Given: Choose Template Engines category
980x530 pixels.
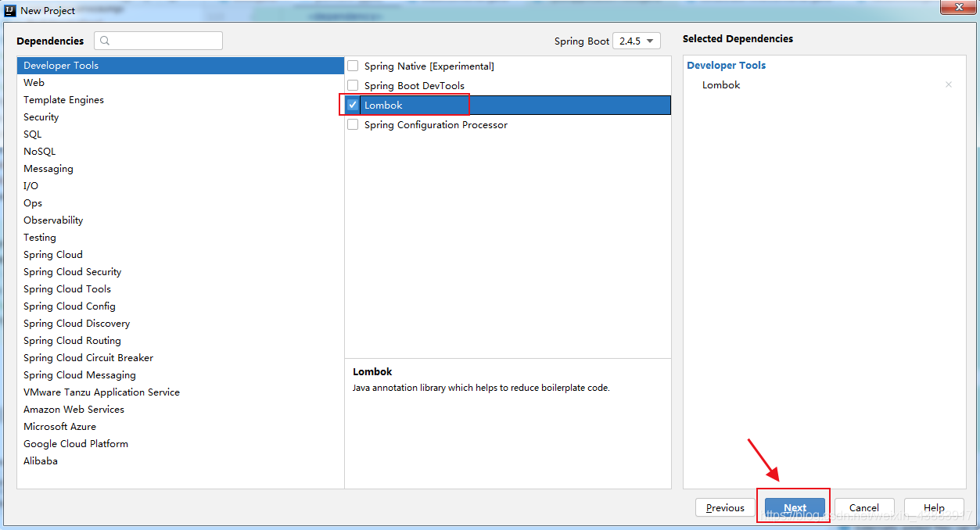Looking at the screenshot, I should (x=180, y=100).
